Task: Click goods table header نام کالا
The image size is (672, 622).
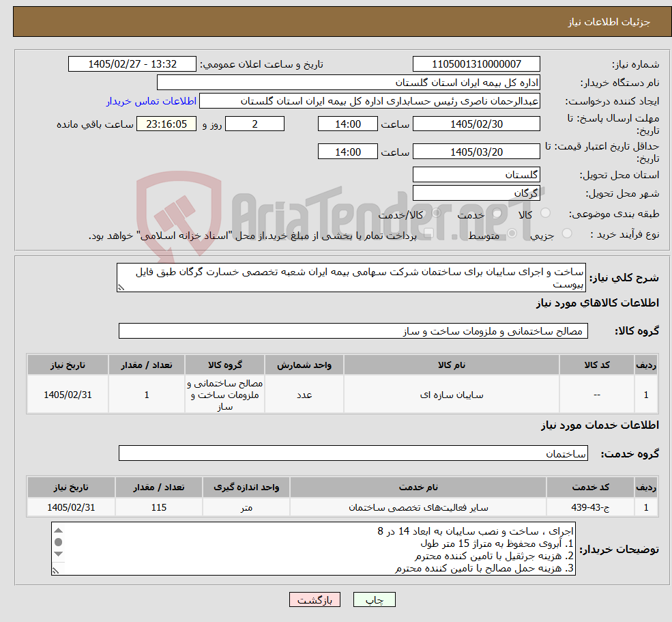Action: pyautogui.click(x=451, y=365)
